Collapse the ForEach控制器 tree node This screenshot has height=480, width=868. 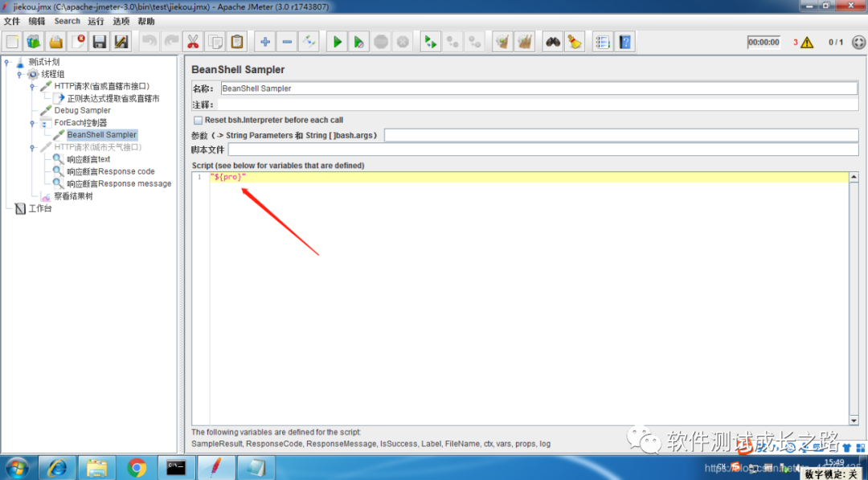point(33,123)
